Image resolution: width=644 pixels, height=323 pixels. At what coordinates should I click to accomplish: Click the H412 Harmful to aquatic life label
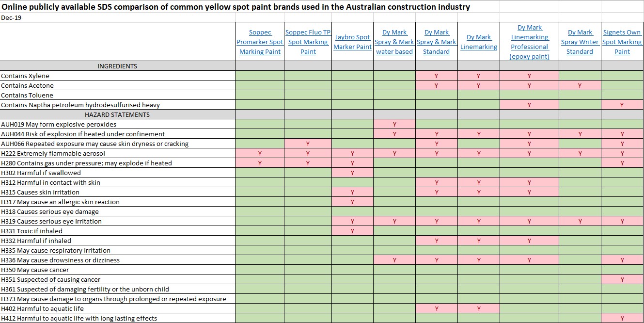(79, 318)
